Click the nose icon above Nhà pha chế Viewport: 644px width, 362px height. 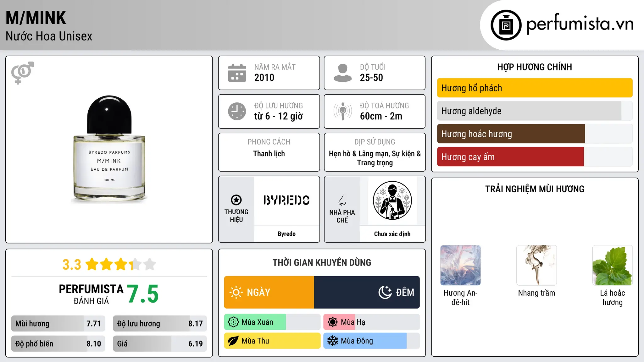click(x=342, y=200)
